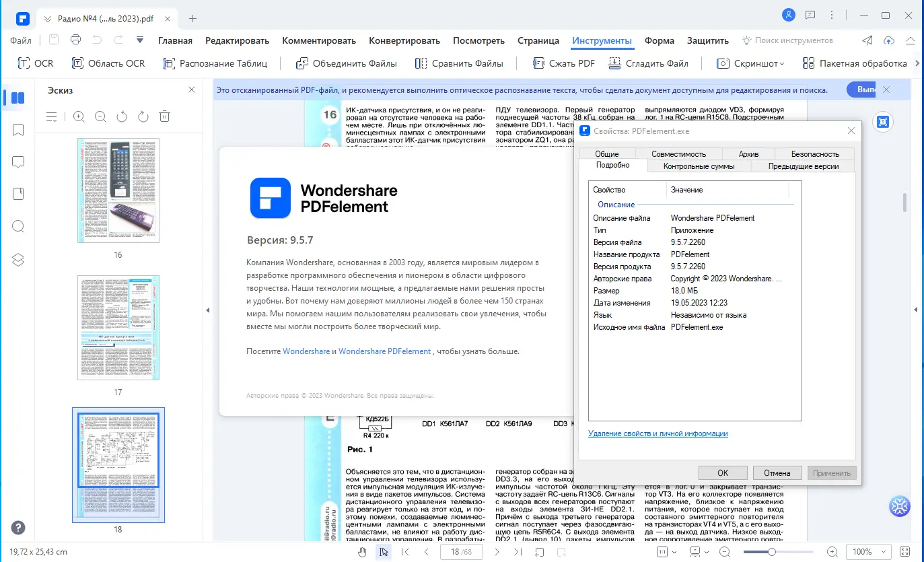Open the user account profile icon
The height and width of the screenshot is (562, 924).
point(789,15)
